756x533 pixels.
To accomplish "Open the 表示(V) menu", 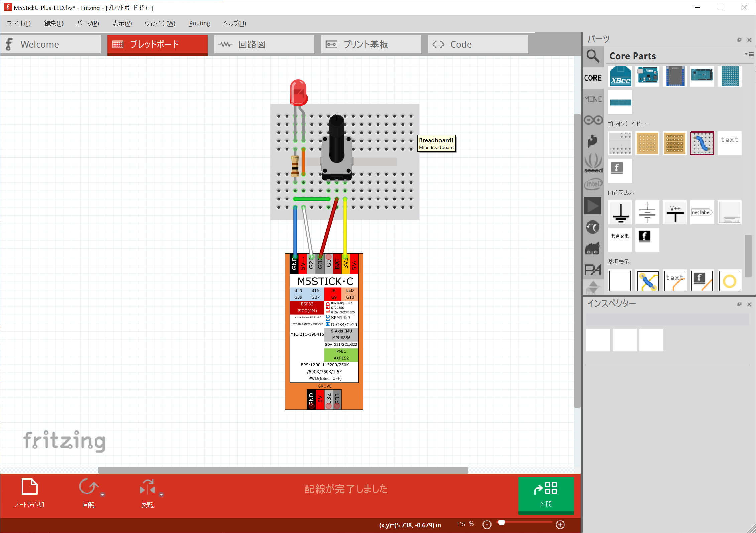I will click(122, 23).
